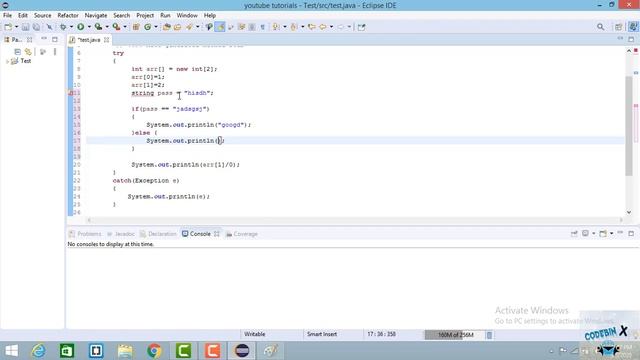Switch to the Coverage tab
640x360 pixels.
242,234
